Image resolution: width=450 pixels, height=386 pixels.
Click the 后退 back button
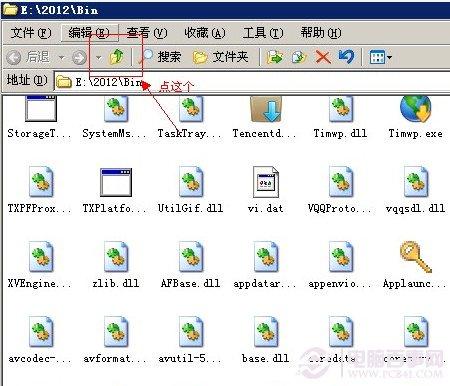[28, 57]
